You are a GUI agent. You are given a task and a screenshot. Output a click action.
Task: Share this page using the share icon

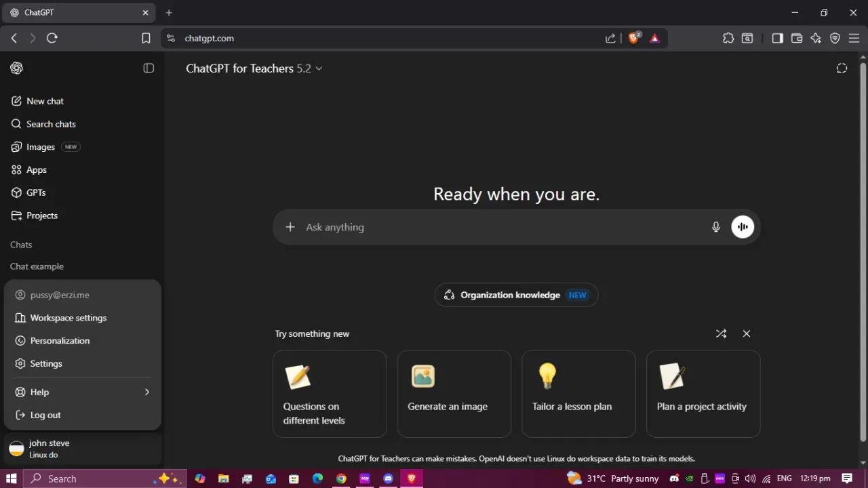coord(610,39)
